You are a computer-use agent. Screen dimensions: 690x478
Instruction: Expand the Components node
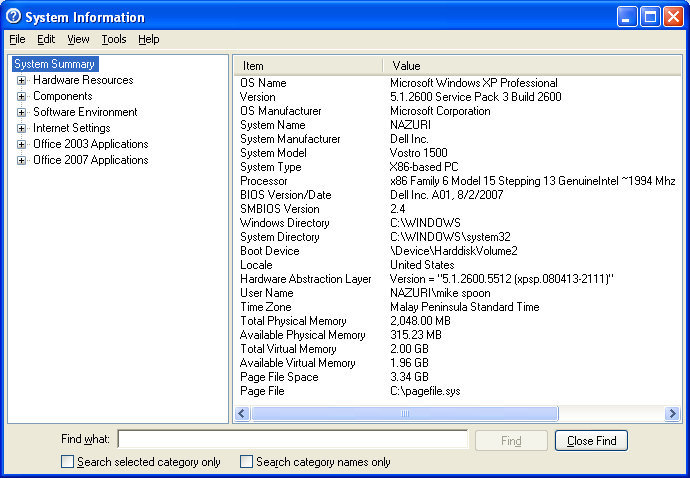click(21, 96)
